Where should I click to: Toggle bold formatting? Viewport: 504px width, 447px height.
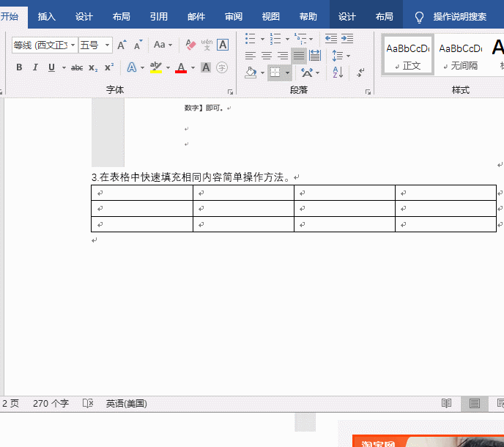click(19, 67)
